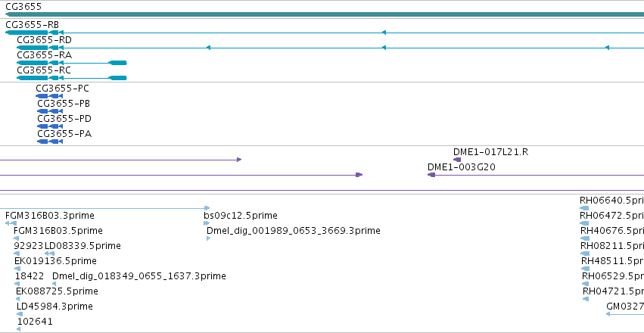Click the DME1-003G20 label text
This screenshot has height=333, width=644.
coord(462,167)
